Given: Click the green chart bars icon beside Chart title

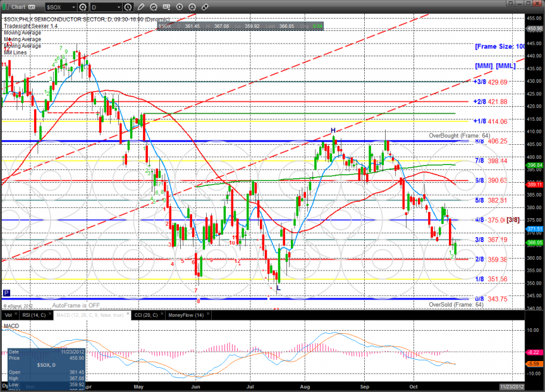Looking at the screenshot, I should pos(5,6).
